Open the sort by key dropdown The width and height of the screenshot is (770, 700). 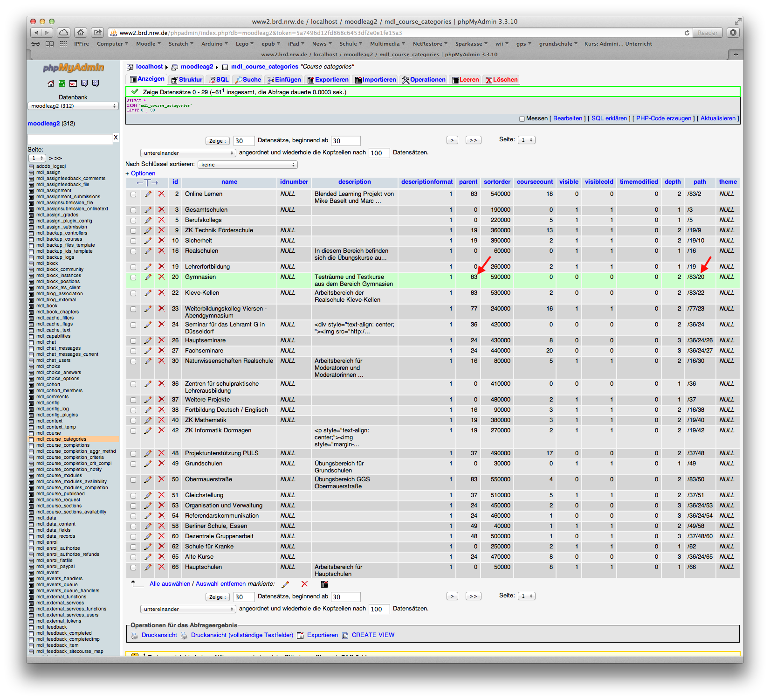pos(247,165)
